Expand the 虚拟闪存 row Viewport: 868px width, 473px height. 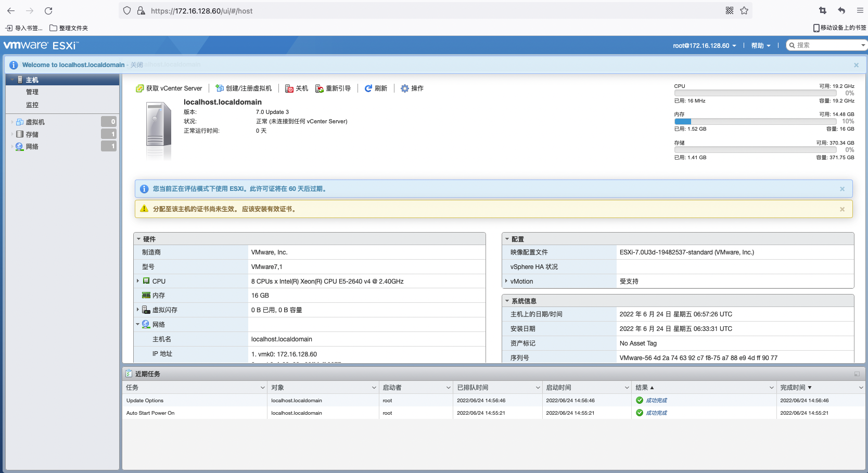tap(138, 310)
